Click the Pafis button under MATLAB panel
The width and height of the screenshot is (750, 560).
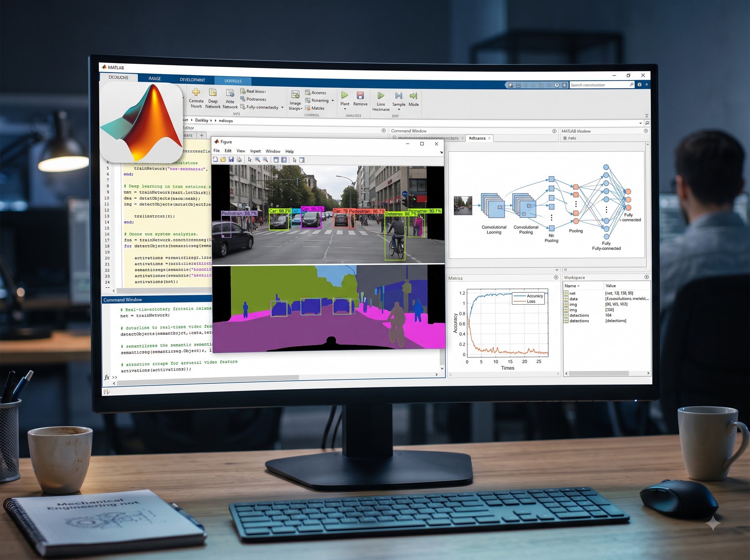tap(569, 138)
